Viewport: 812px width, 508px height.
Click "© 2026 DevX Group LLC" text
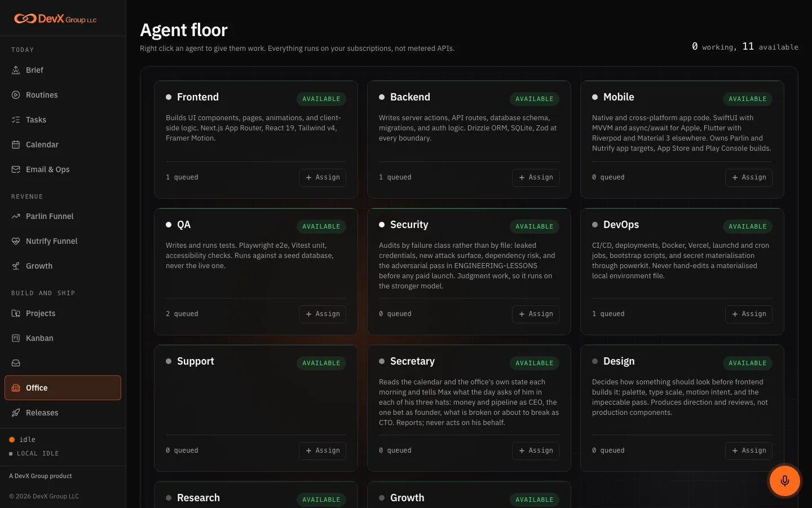(x=44, y=496)
